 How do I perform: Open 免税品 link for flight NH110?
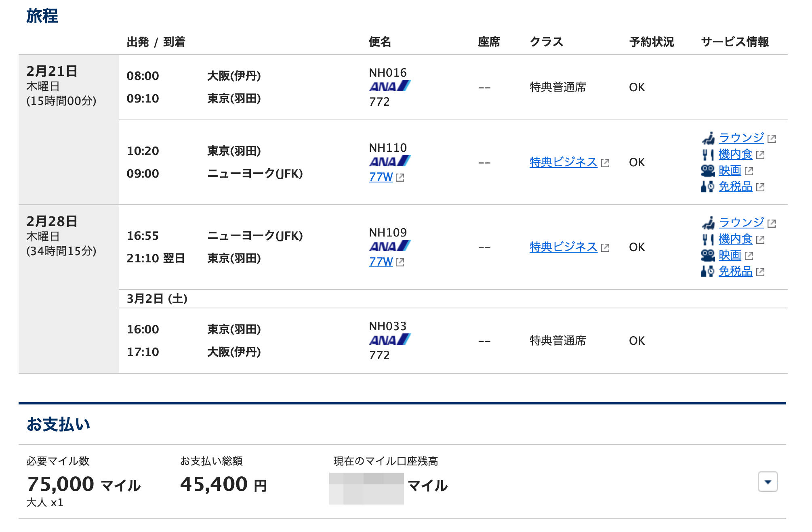click(736, 187)
